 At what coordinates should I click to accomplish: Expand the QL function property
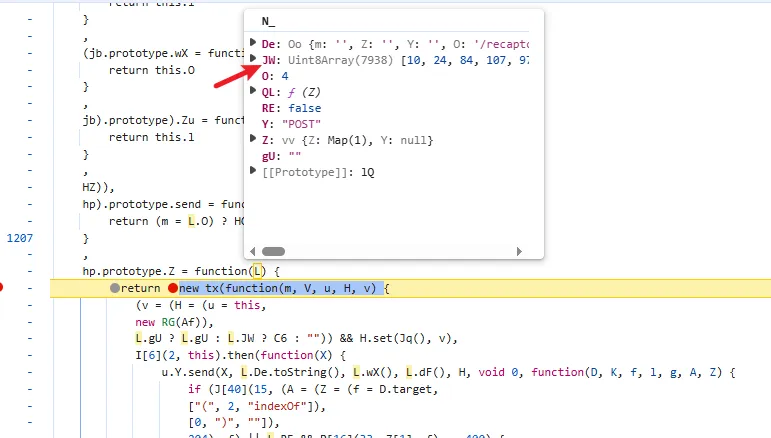point(254,92)
